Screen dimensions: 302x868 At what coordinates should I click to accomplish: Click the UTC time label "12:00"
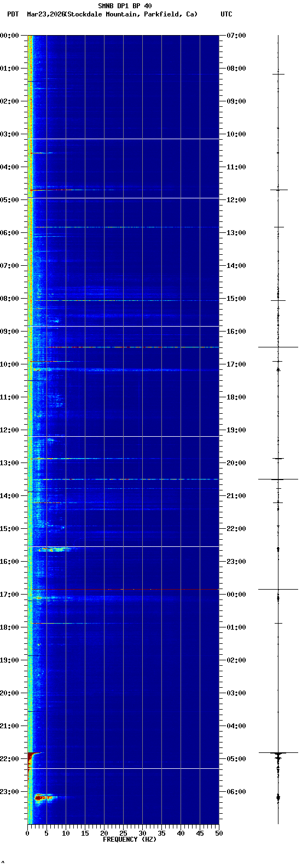click(x=236, y=200)
